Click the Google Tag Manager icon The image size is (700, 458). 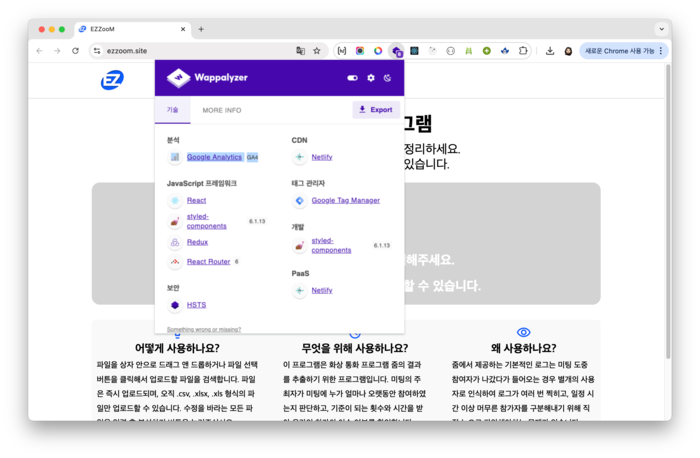point(300,201)
